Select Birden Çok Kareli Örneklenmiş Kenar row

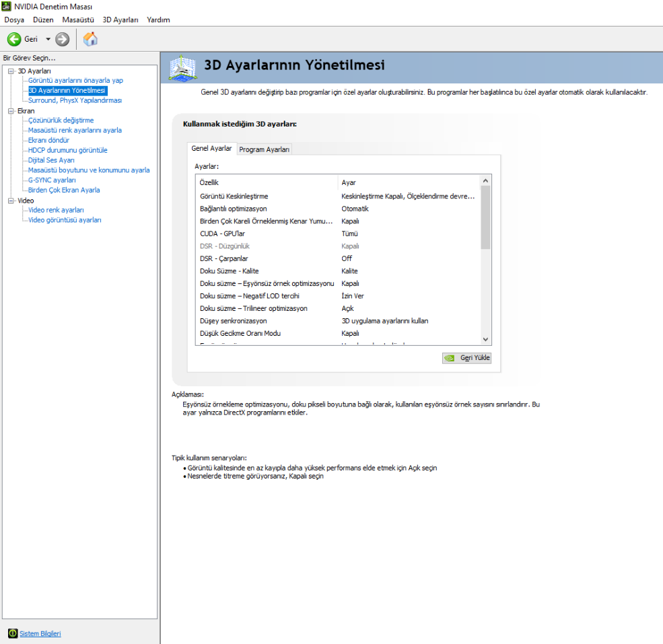338,221
